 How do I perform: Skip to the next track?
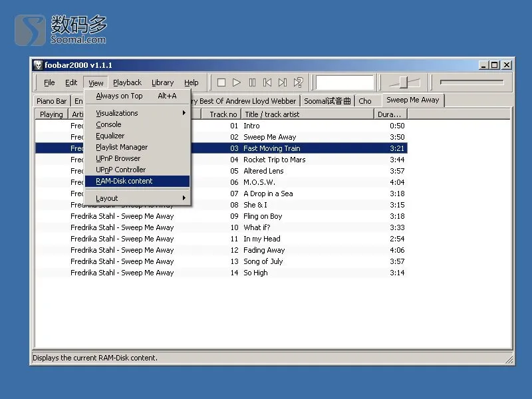point(282,82)
